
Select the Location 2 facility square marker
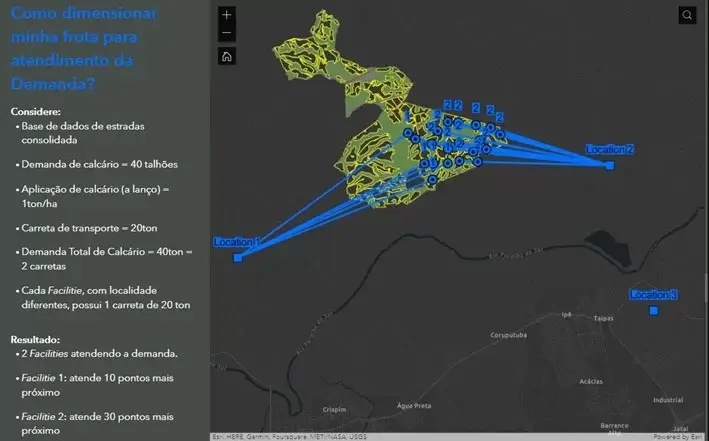click(609, 165)
